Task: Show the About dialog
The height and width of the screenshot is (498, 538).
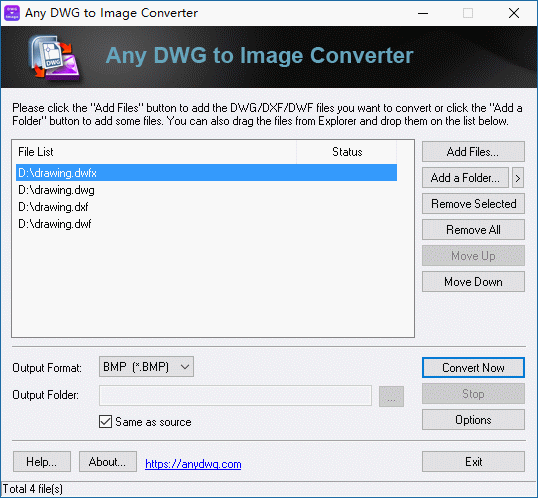Action: (108, 462)
